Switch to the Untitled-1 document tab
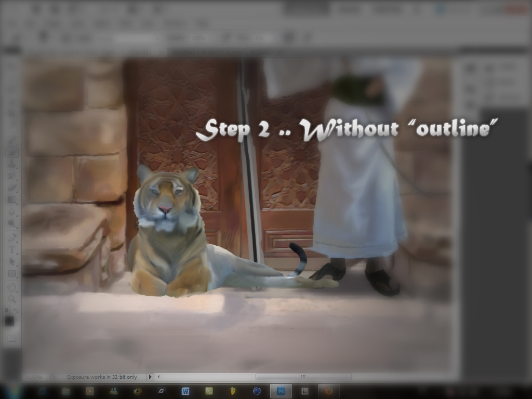This screenshot has width=532, height=399. [x=225, y=52]
